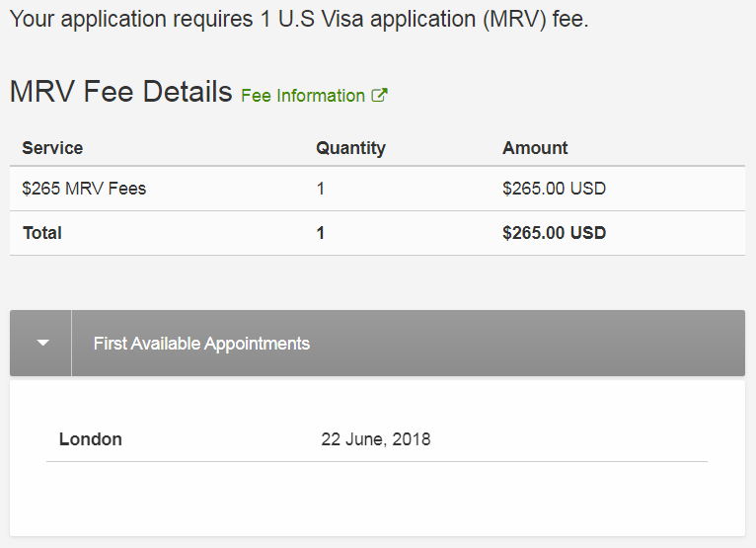Click the 22 June, 2018 date

(x=376, y=439)
